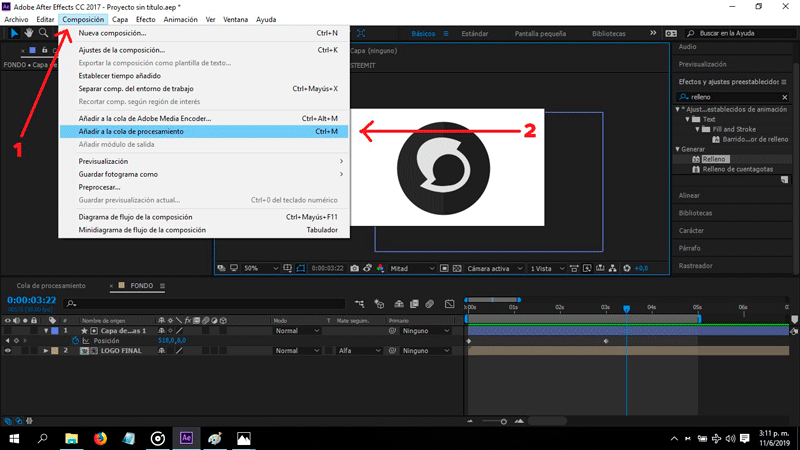Select the Hand tool in toolbar
The image size is (800, 450).
[x=28, y=33]
